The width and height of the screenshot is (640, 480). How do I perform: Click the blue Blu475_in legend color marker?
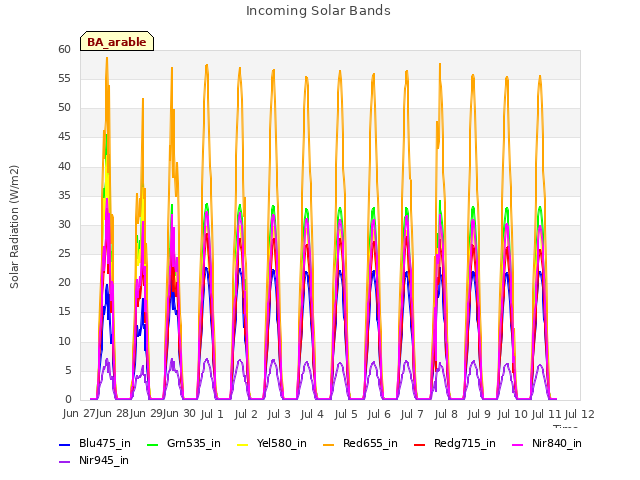[x=64, y=444]
